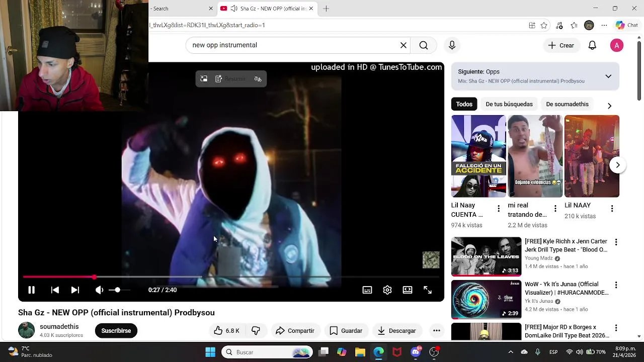Open options for the 'Lil NAAY' short
644x362 pixels.
(612, 209)
